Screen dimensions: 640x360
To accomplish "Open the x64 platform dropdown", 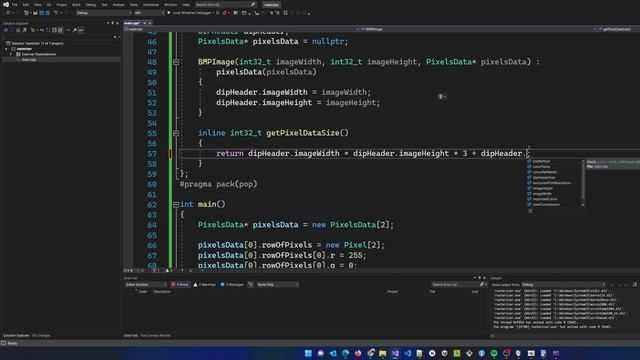I will pos(149,13).
